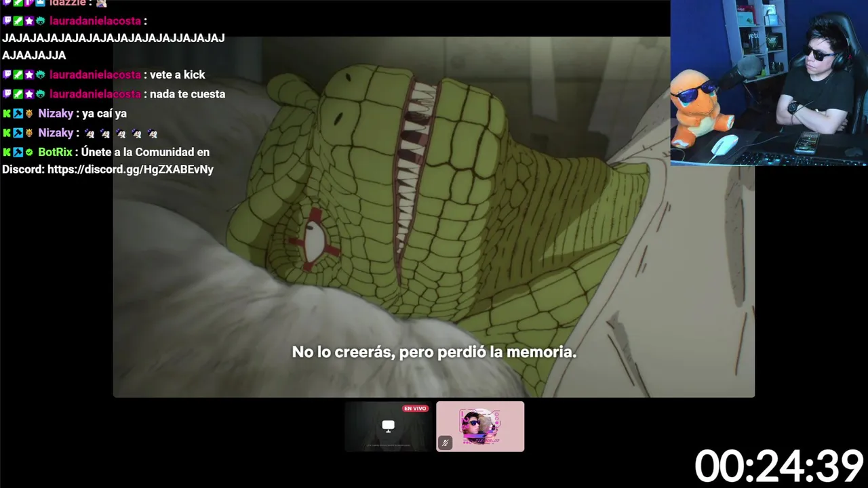Click the teal face badge beside 'nada te cuesta'
This screenshot has height=488, width=868.
pyautogui.click(x=40, y=94)
